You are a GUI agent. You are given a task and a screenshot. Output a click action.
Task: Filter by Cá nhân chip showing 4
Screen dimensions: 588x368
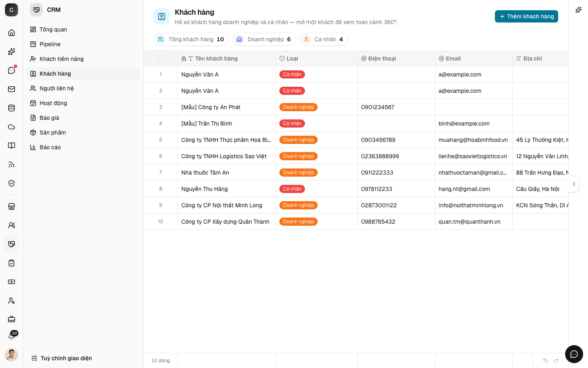(324, 39)
